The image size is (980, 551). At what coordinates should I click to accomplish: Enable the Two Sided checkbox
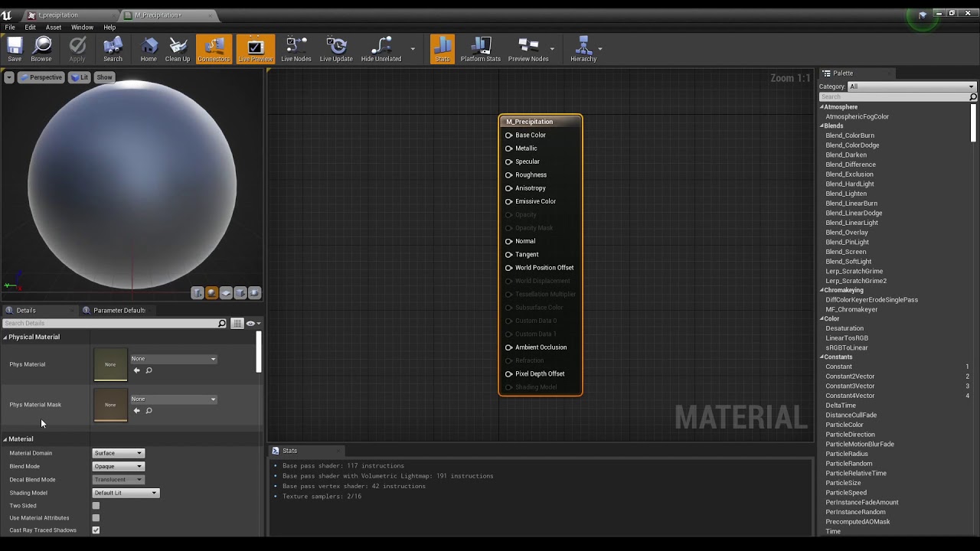tap(96, 506)
